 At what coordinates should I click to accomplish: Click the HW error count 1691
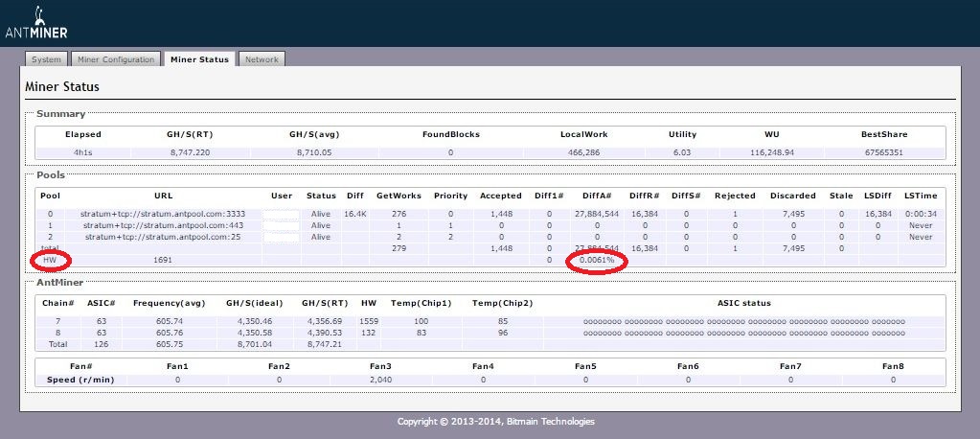163,260
